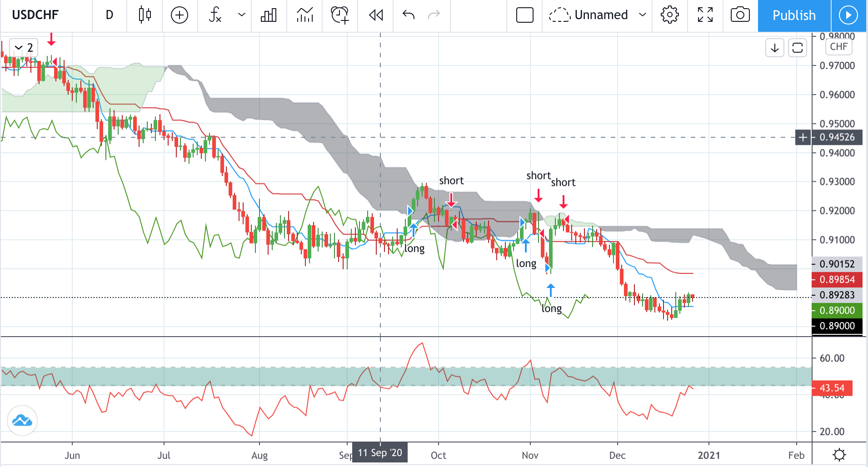This screenshot has height=467, width=868.
Task: Select the chart layout rectangle icon
Action: point(525,15)
